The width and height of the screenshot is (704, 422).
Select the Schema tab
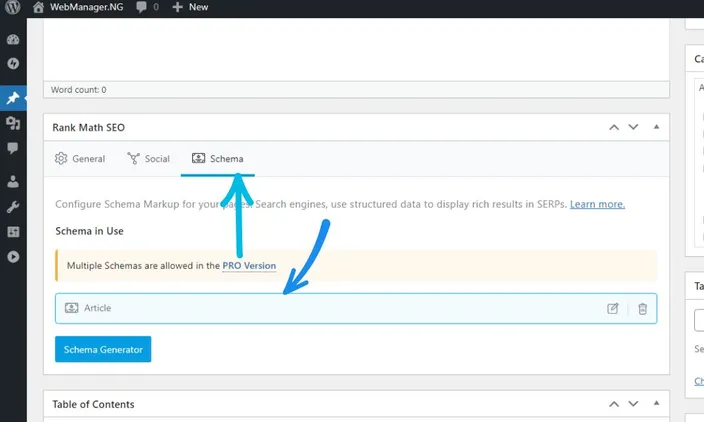click(x=218, y=158)
